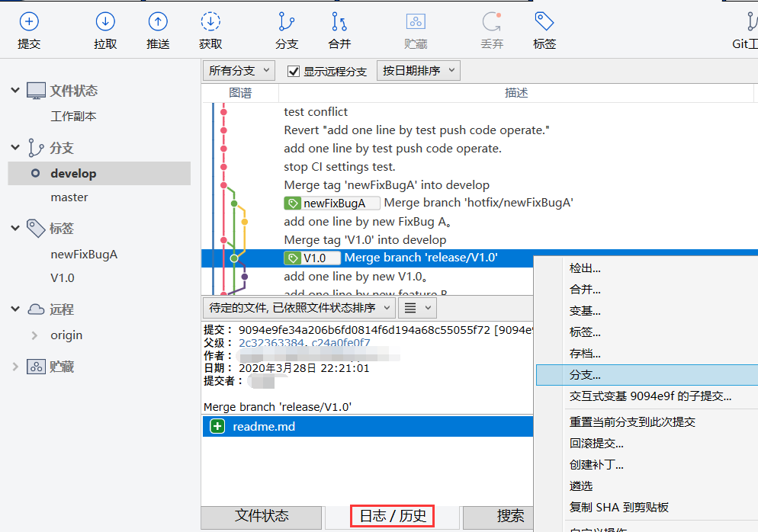Select the readme.md file row
Viewport: 758px width, 532px height.
click(x=368, y=427)
